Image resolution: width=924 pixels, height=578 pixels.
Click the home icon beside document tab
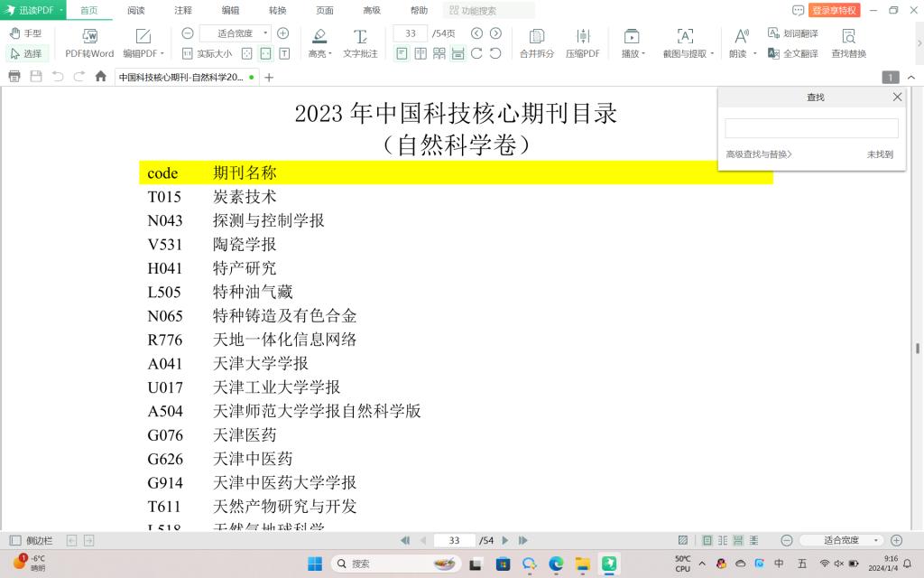tap(101, 77)
